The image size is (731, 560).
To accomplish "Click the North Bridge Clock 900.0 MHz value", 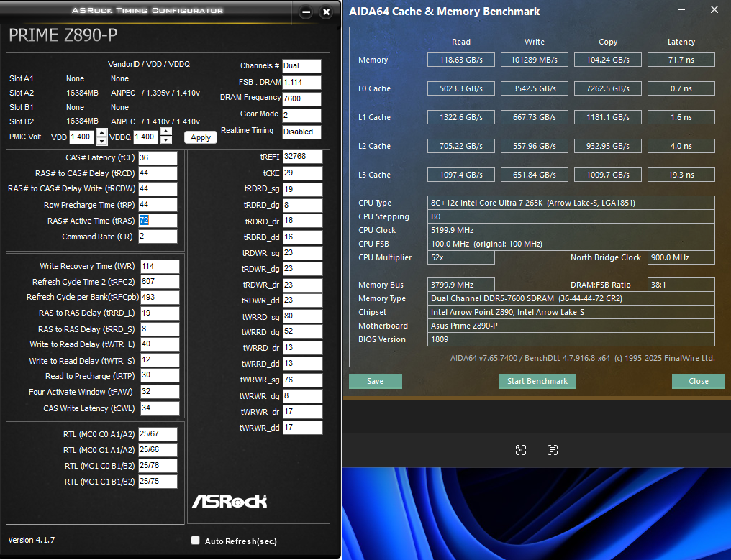I will pos(681,257).
